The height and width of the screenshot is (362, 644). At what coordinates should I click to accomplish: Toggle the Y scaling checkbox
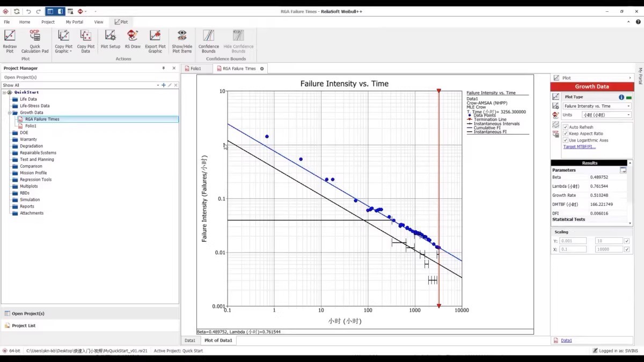627,241
